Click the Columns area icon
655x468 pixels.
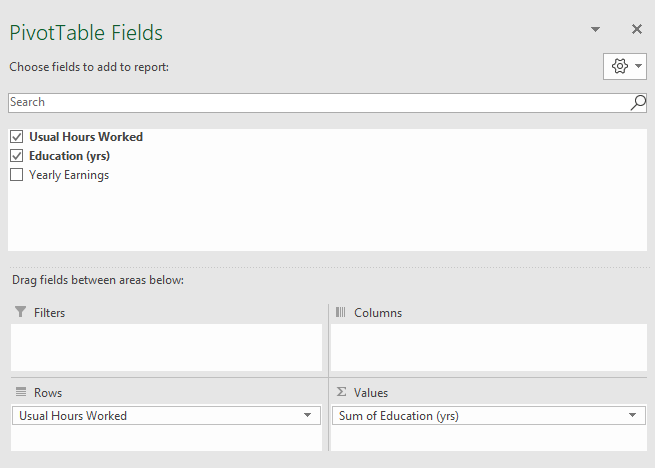click(340, 313)
